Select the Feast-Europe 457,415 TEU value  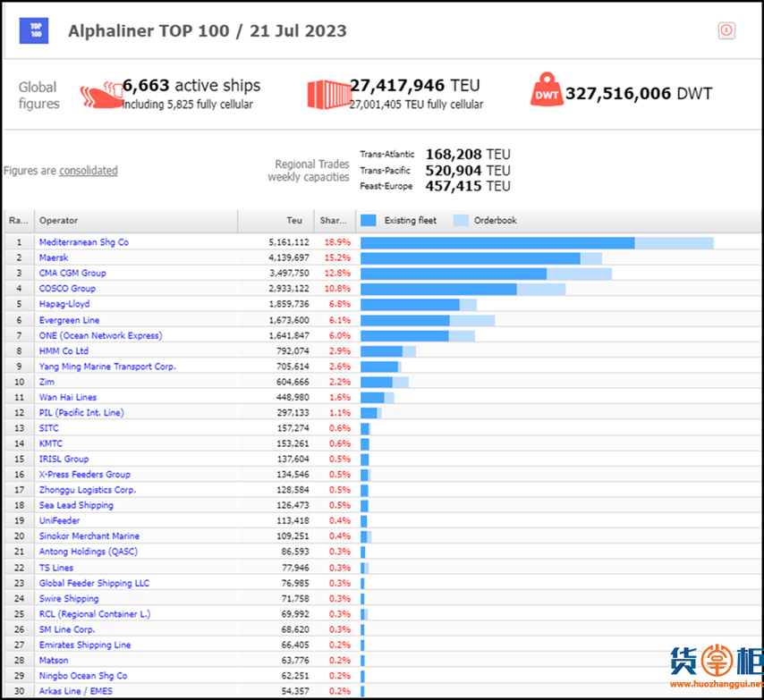point(468,186)
